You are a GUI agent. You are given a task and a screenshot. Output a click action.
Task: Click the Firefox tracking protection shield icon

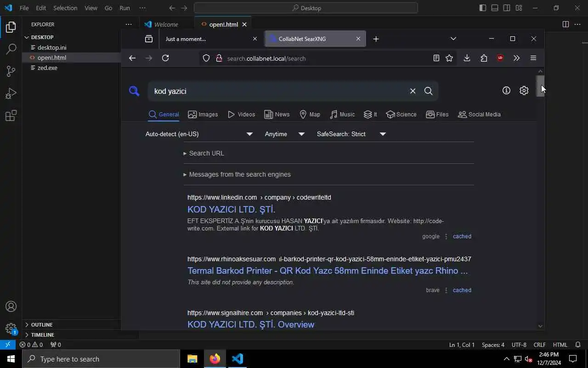pyautogui.click(x=206, y=58)
